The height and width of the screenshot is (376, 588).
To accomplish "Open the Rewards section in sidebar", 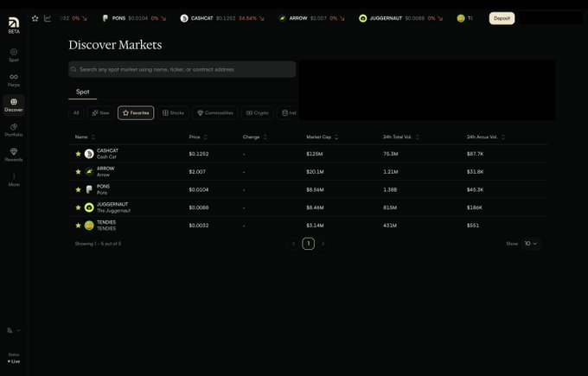I will point(14,155).
